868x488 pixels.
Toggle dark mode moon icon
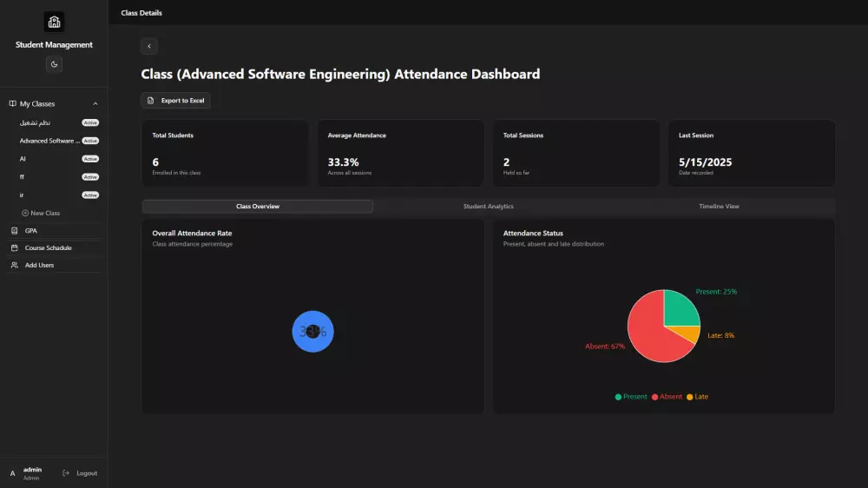[x=54, y=64]
